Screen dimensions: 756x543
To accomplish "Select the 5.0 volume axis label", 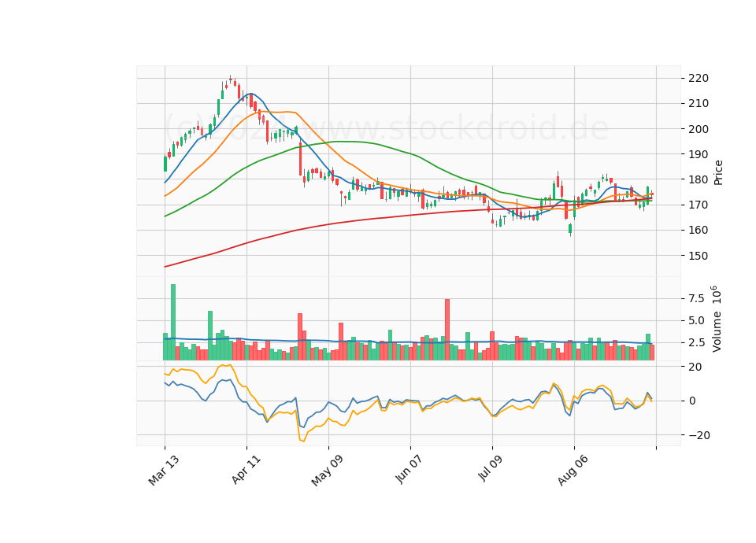I will point(696,320).
